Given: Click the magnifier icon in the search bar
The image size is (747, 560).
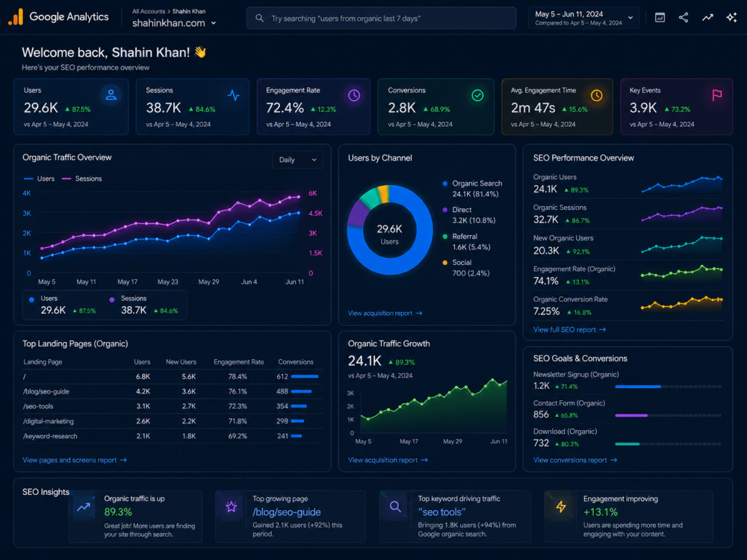Looking at the screenshot, I should point(259,18).
